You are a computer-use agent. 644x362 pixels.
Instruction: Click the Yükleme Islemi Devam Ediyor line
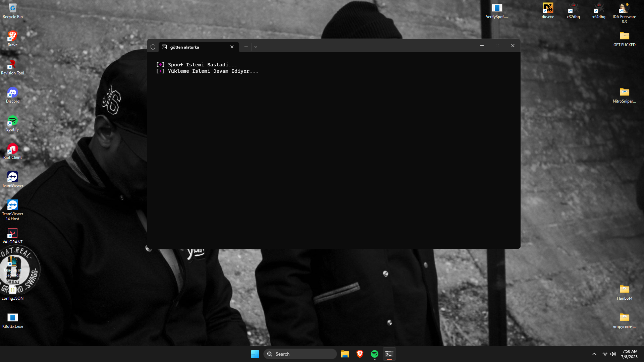coord(207,71)
